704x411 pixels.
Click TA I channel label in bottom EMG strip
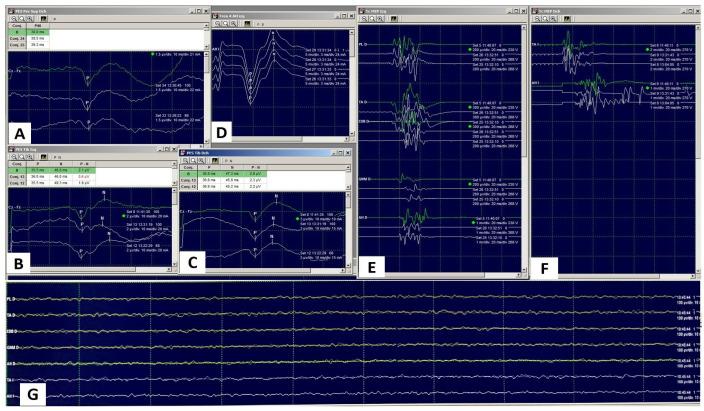point(10,380)
